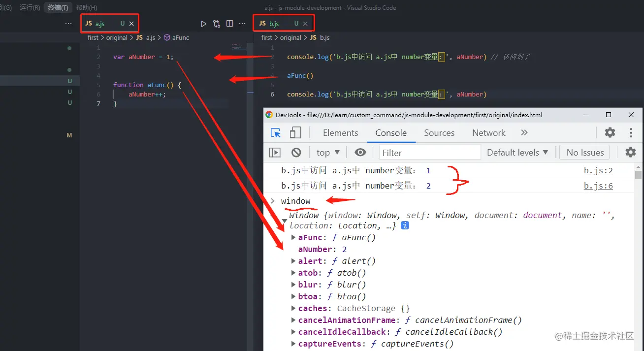Expand the caches property
The width and height of the screenshot is (644, 351).
pyautogui.click(x=293, y=308)
